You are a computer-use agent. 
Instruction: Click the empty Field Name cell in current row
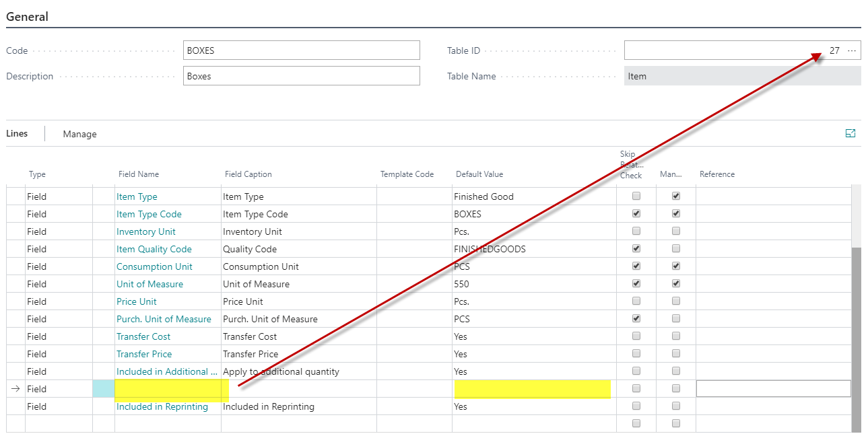point(168,389)
